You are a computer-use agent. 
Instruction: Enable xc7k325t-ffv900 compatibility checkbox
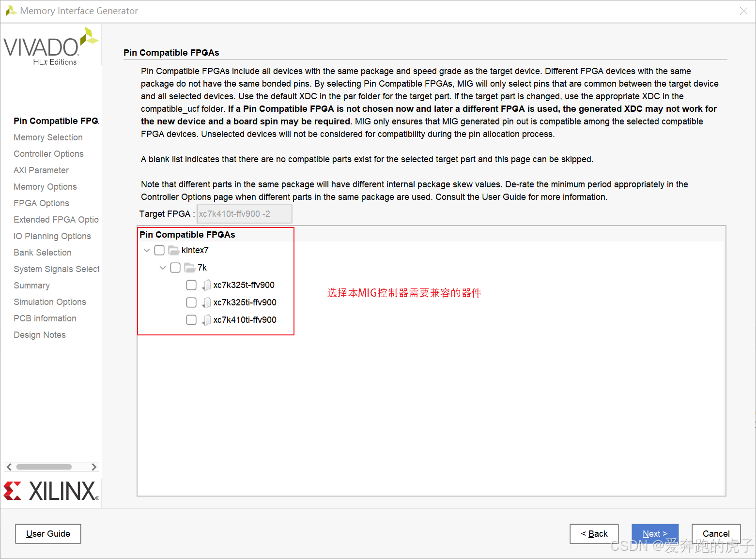(x=191, y=285)
